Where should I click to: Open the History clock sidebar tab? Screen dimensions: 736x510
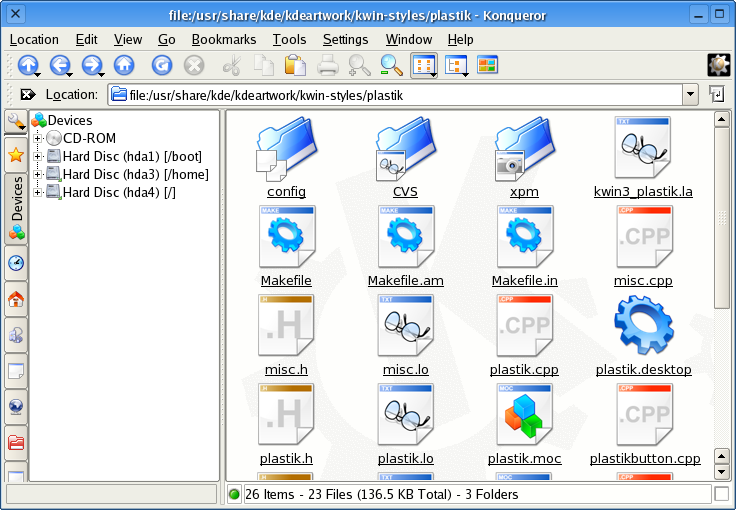point(16,263)
